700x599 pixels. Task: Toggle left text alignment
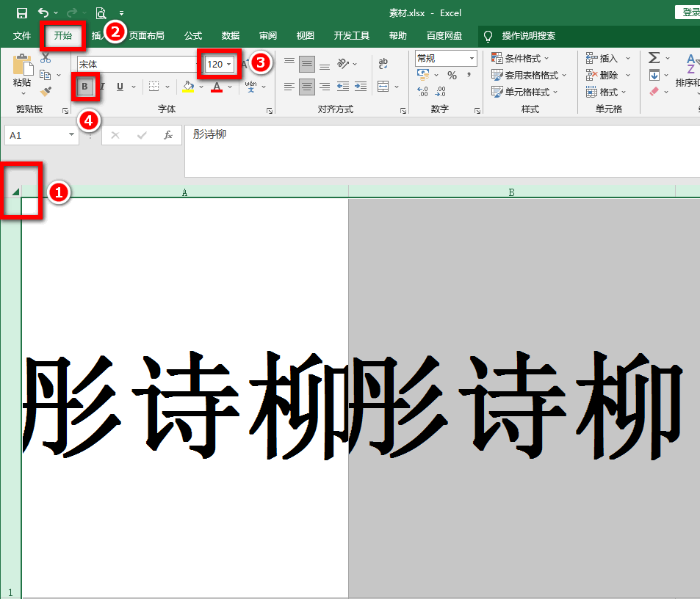[x=289, y=87]
